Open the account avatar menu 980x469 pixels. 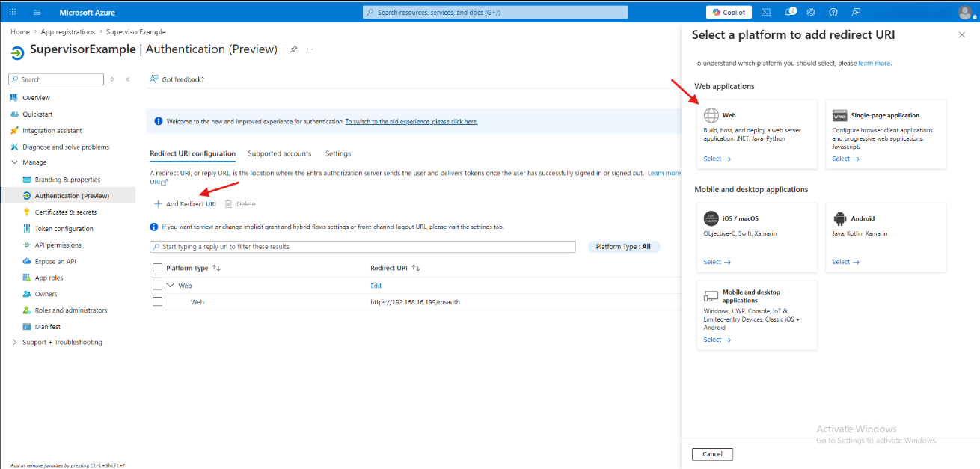tap(965, 12)
